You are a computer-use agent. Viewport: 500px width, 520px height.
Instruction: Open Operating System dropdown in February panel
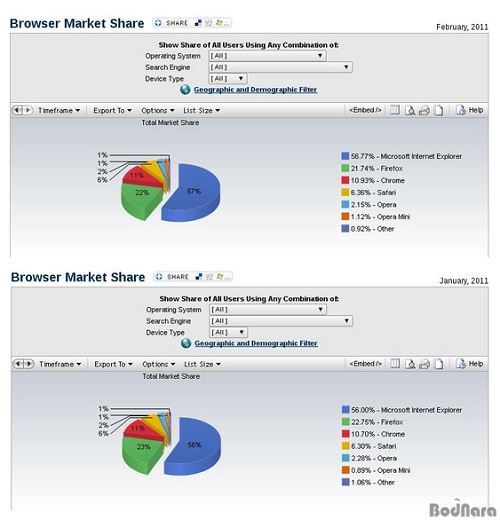pyautogui.click(x=267, y=56)
